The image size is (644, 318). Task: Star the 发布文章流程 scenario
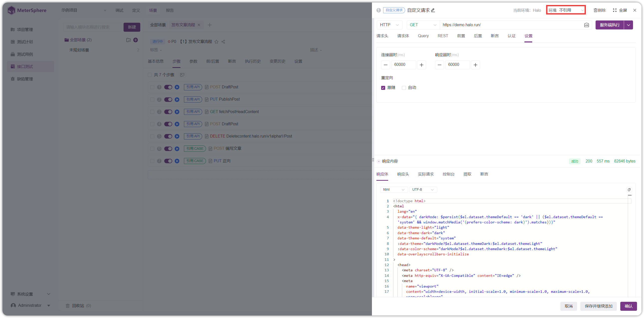click(x=216, y=42)
